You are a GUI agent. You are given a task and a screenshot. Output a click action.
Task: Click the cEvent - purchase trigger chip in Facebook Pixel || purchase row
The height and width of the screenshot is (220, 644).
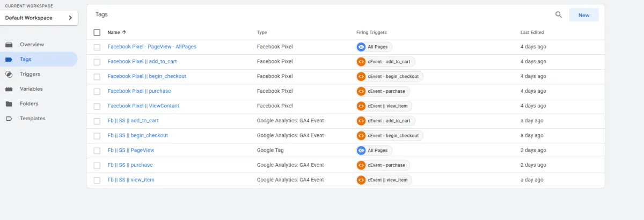point(383,91)
